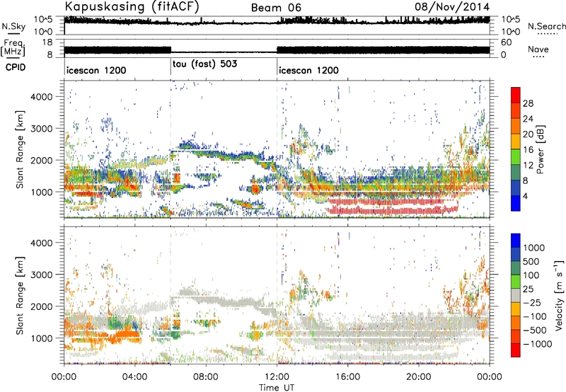Click the '04:00' time axis tick label

click(134, 377)
